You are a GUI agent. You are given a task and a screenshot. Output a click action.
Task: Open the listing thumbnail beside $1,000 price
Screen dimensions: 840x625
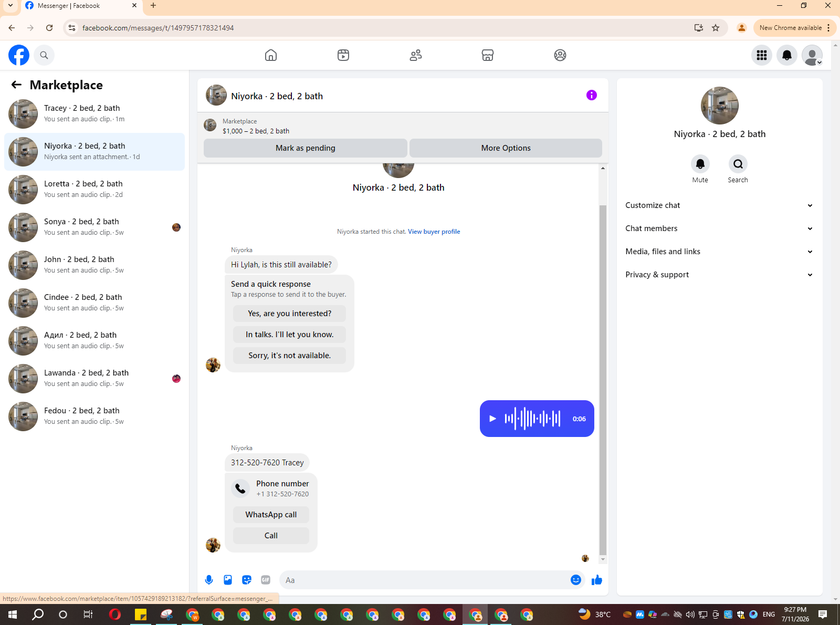210,125
